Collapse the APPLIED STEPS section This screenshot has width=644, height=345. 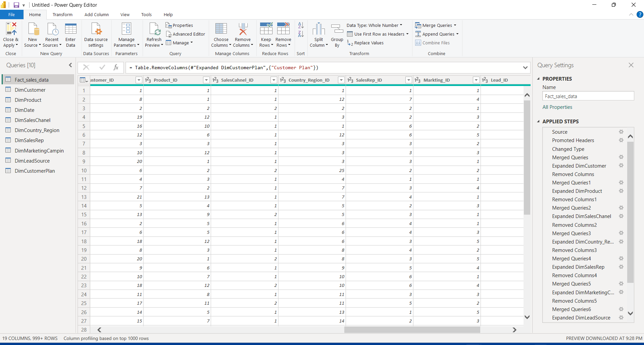coord(538,121)
